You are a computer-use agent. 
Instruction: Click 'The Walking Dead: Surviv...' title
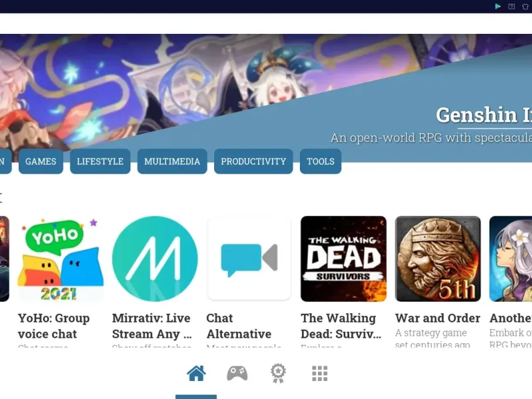click(x=341, y=326)
